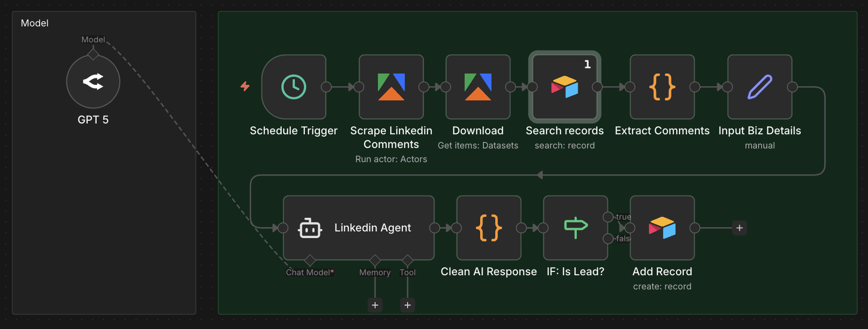Click the 'manual' subtitle under Input Biz Details

click(760, 146)
